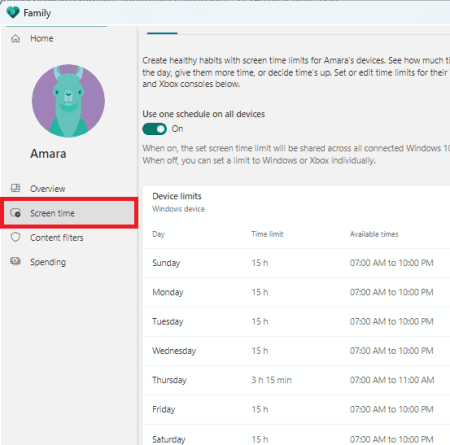
Task: Open the Overview section
Action: [48, 189]
